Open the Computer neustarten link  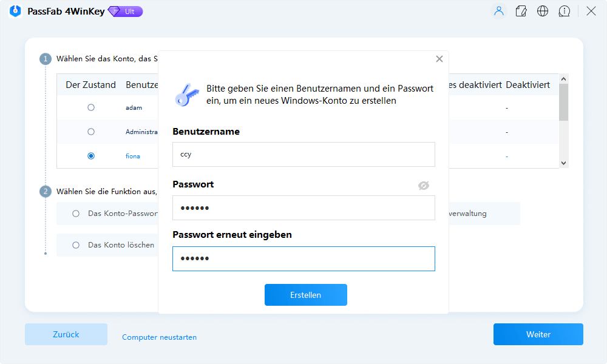click(x=159, y=337)
